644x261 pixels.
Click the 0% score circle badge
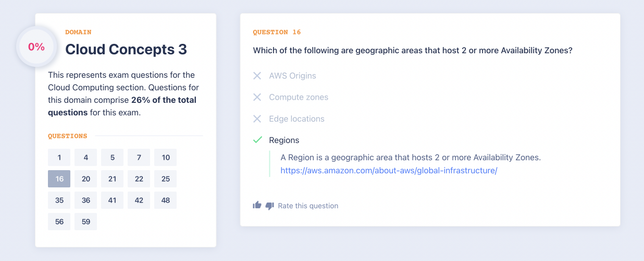(x=36, y=46)
